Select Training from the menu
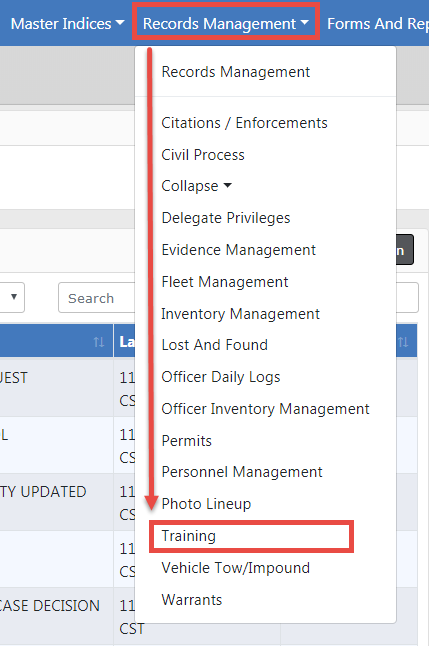429x646 pixels. click(188, 536)
